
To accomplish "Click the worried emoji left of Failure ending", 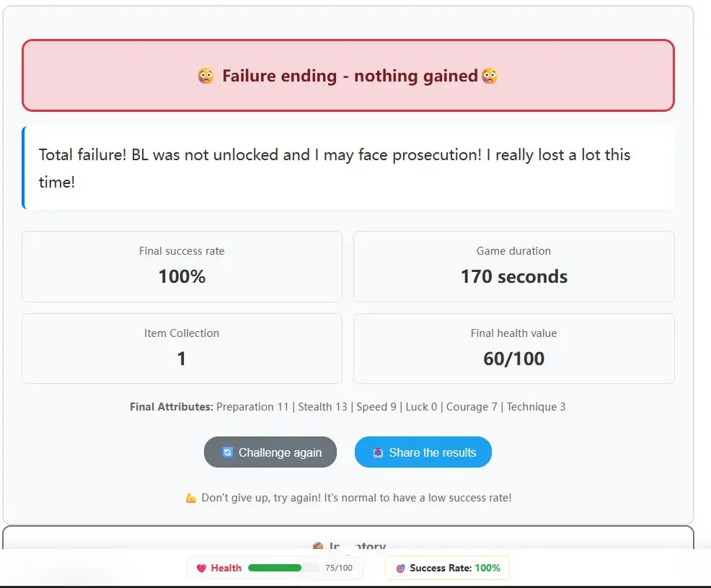I will (206, 76).
